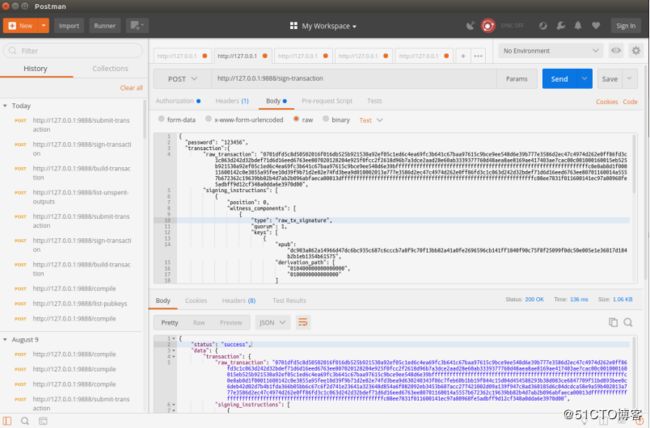Copy response using the copy icon

point(613,322)
